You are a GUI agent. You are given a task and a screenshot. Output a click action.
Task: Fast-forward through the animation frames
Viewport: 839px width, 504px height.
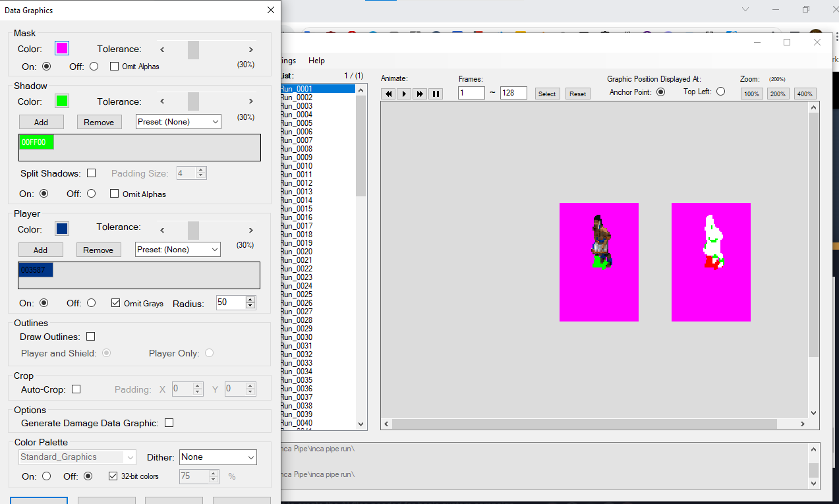click(420, 94)
